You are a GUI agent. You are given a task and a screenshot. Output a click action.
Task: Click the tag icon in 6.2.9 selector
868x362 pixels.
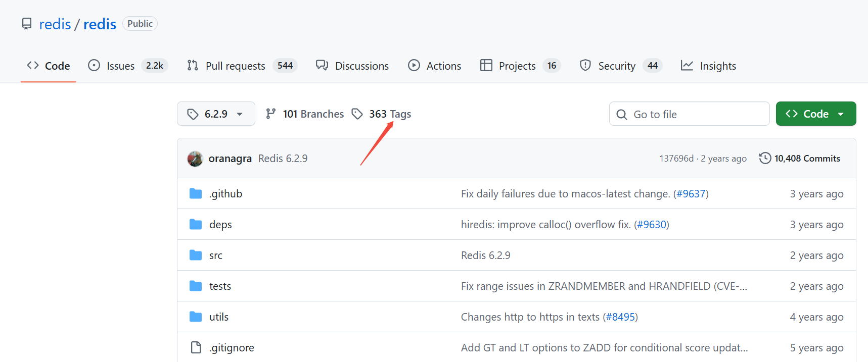193,114
